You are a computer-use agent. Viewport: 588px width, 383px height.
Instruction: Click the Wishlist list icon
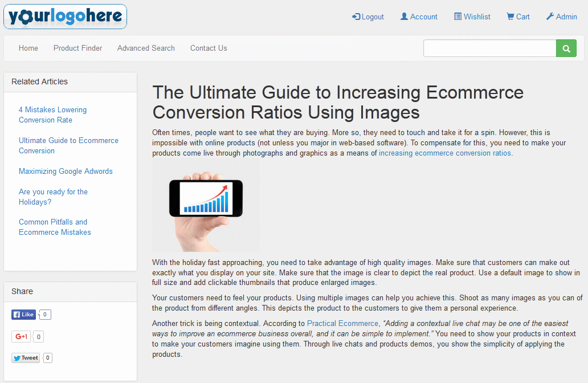click(458, 17)
